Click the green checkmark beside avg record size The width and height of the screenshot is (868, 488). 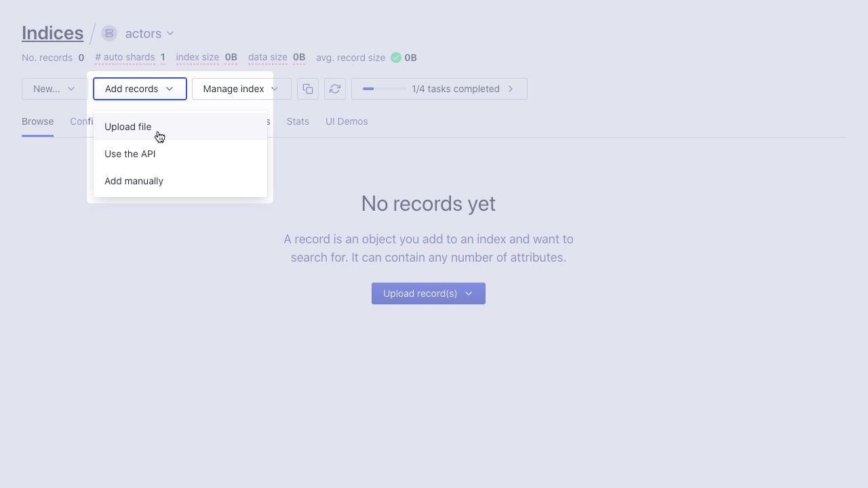pos(395,58)
